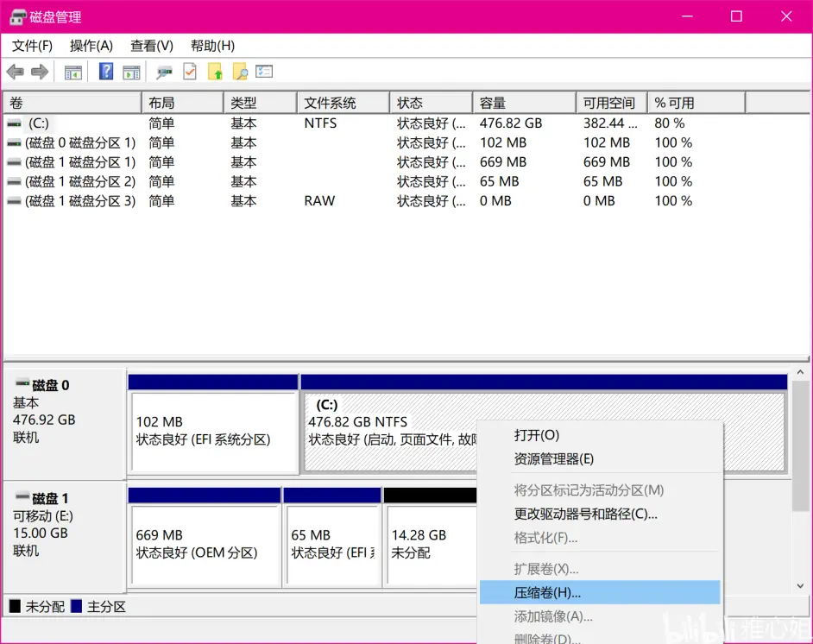The width and height of the screenshot is (813, 644).
Task: Click the 格式化(F)... context menu entry
Action: click(600, 538)
